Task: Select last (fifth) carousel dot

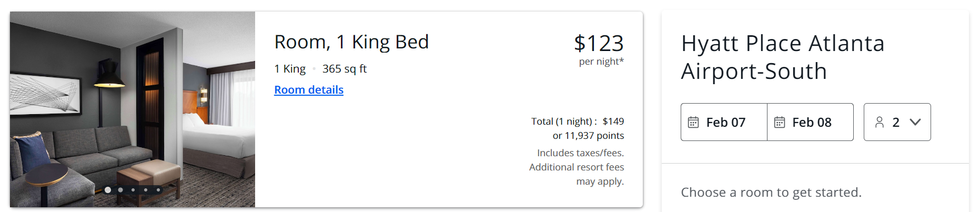Action: 158,190
